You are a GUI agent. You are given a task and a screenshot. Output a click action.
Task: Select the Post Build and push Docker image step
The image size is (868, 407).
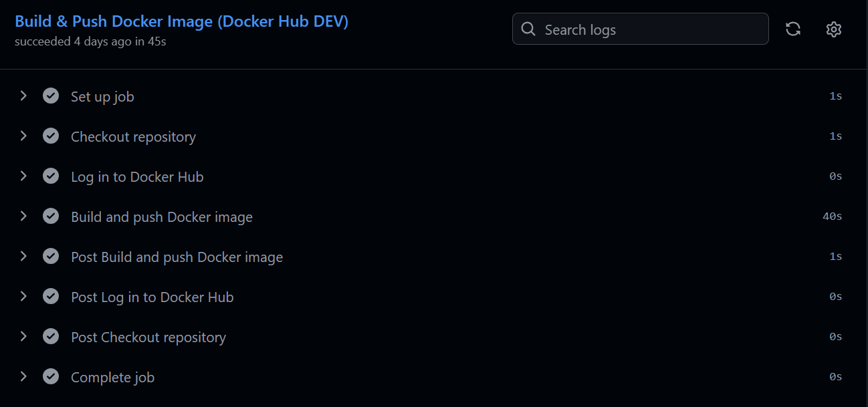(x=177, y=256)
